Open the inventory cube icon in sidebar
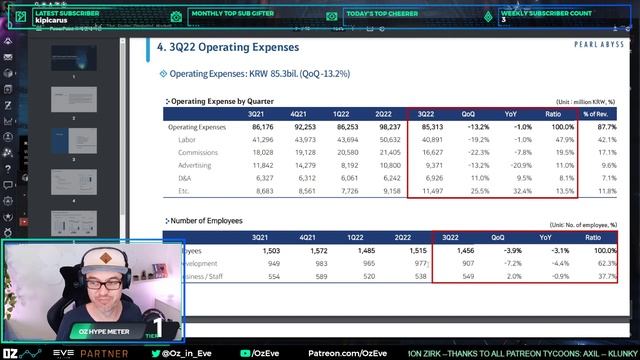Image resolution: width=640 pixels, height=360 pixels. [x=8, y=73]
